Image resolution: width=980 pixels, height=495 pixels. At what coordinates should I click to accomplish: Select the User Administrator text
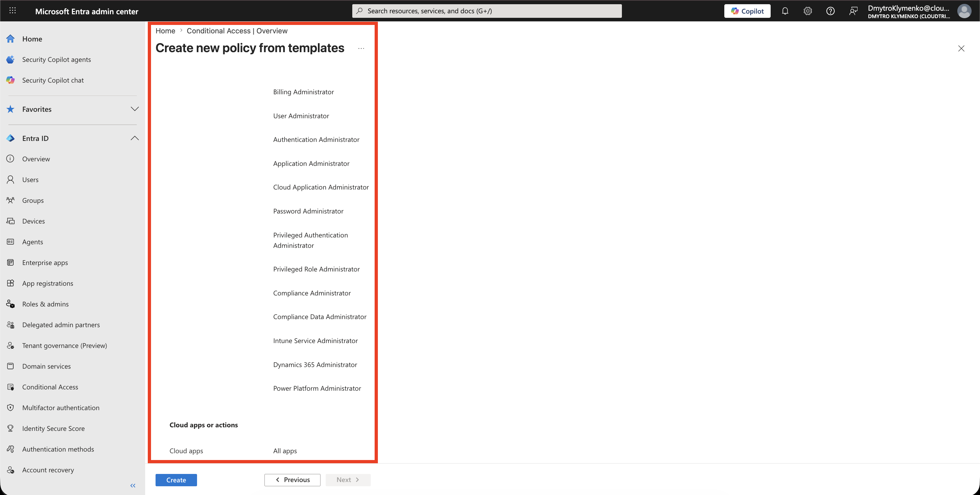coord(301,116)
